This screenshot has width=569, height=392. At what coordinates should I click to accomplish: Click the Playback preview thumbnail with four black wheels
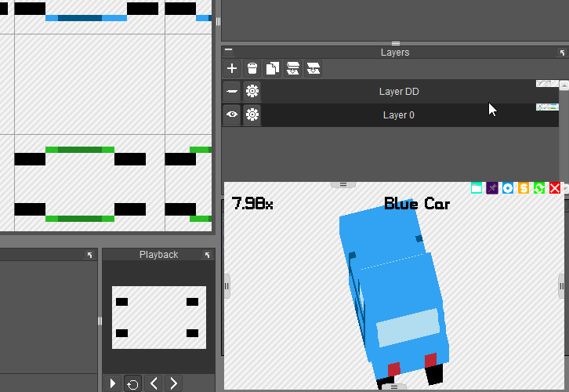pyautogui.click(x=159, y=318)
